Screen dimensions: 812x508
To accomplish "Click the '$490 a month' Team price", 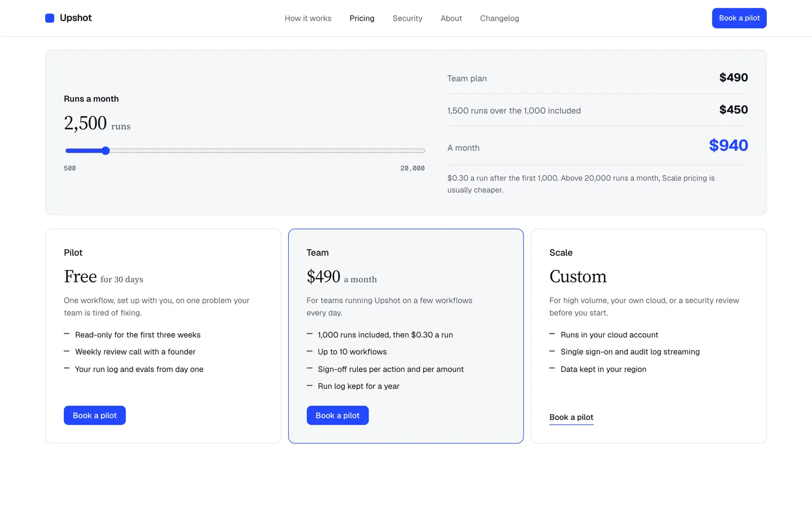I will click(342, 277).
